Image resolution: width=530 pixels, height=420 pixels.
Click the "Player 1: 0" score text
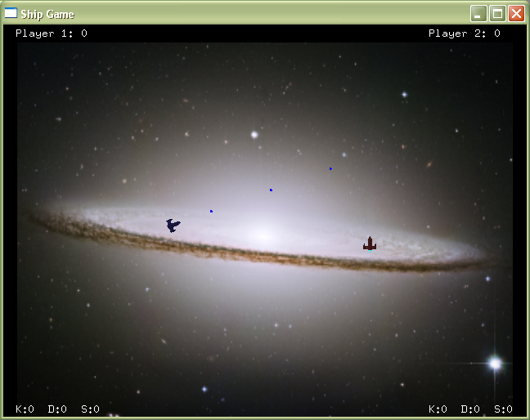click(52, 34)
